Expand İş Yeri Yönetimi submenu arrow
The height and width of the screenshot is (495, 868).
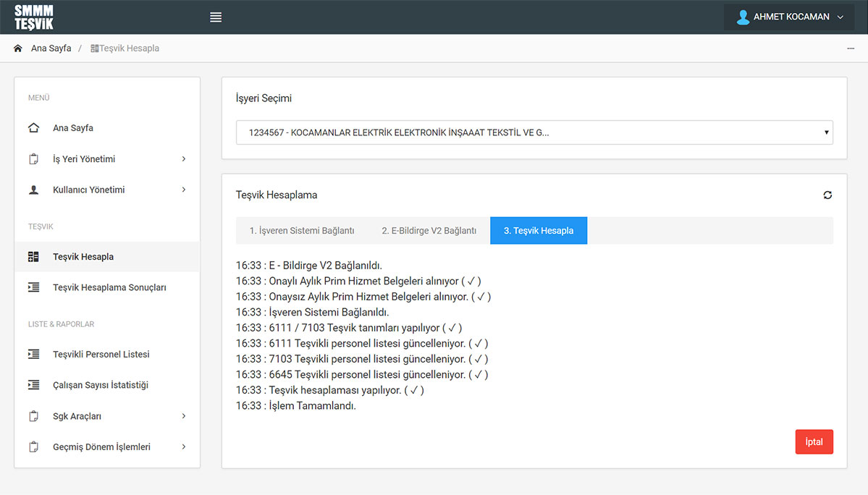(x=184, y=159)
